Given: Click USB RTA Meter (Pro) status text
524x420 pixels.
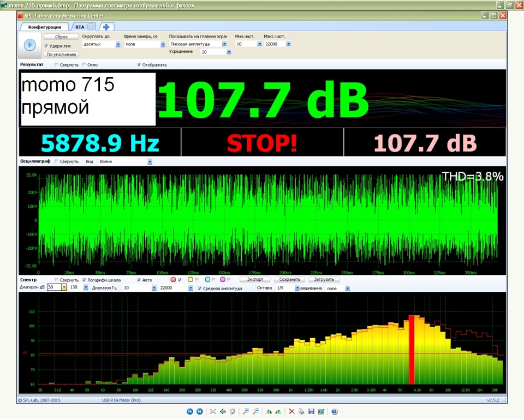Looking at the screenshot, I should point(121,400).
